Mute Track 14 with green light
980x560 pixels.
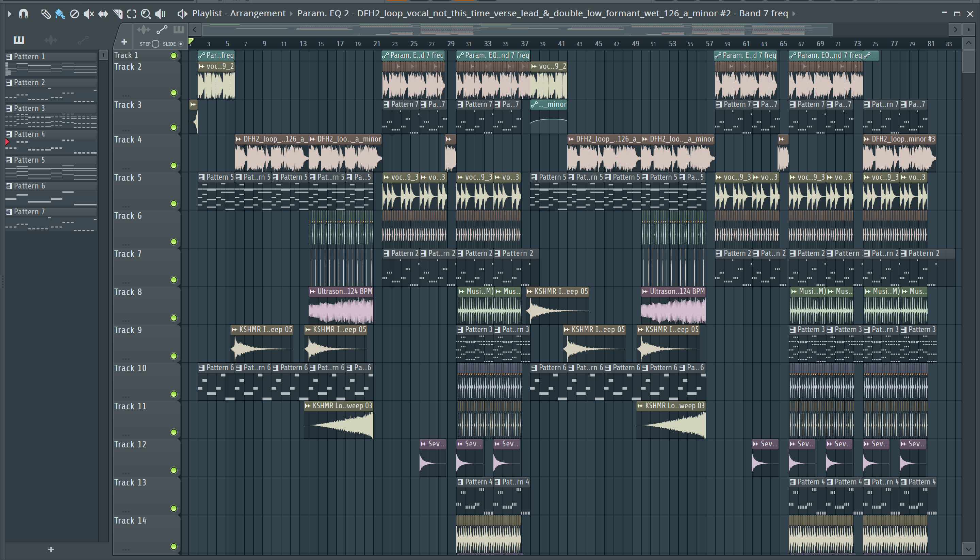coord(174,546)
